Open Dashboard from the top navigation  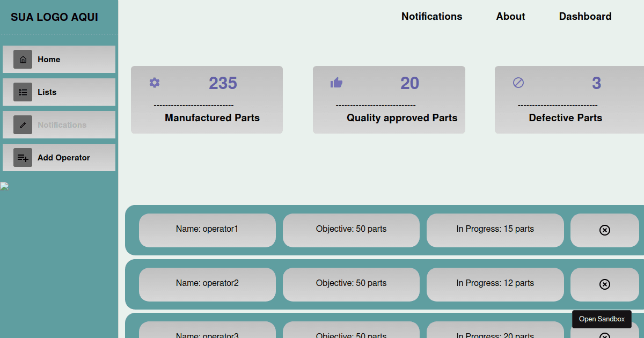pos(585,17)
